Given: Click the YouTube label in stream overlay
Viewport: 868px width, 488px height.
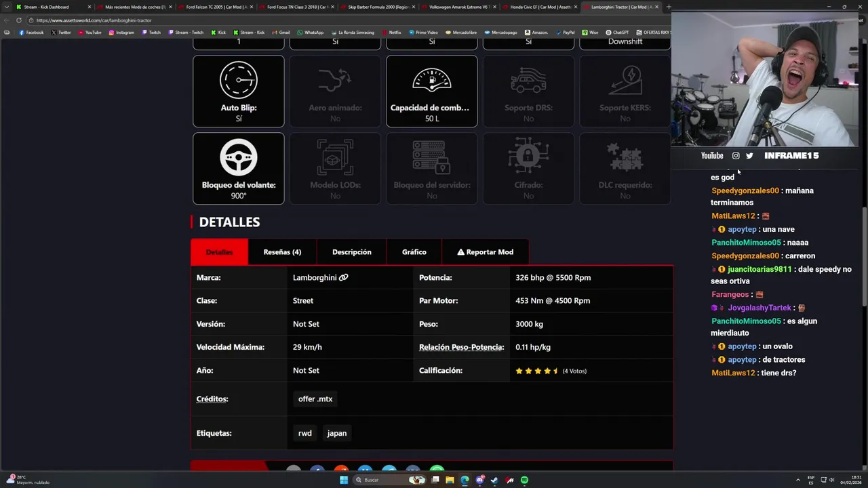Looking at the screenshot, I should click(712, 156).
